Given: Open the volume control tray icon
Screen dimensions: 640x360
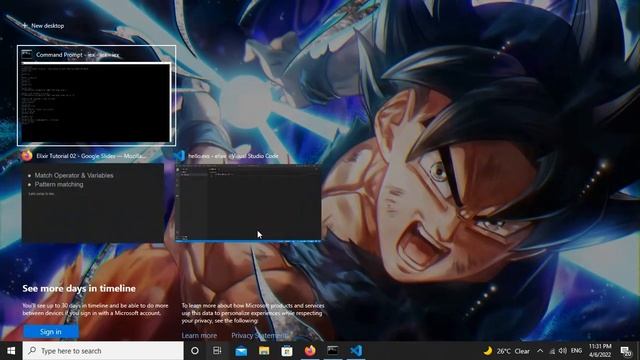Looking at the screenshot, I should [x=563, y=351].
